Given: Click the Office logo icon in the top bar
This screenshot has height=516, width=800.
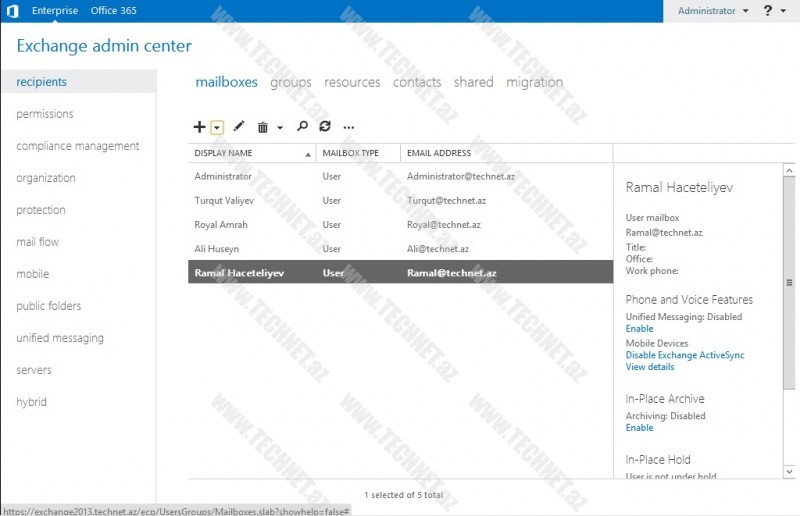Looking at the screenshot, I should 12,11.
